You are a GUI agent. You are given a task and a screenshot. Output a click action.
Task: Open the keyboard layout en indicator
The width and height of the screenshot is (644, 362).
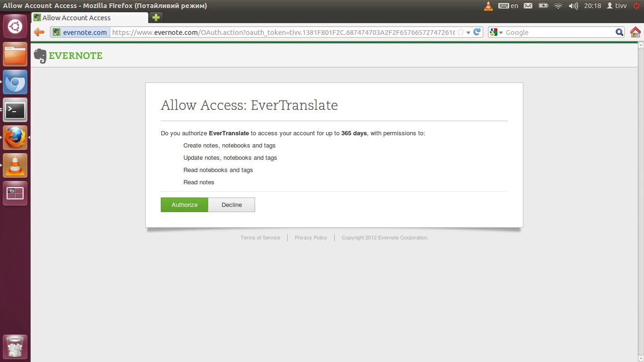point(508,6)
